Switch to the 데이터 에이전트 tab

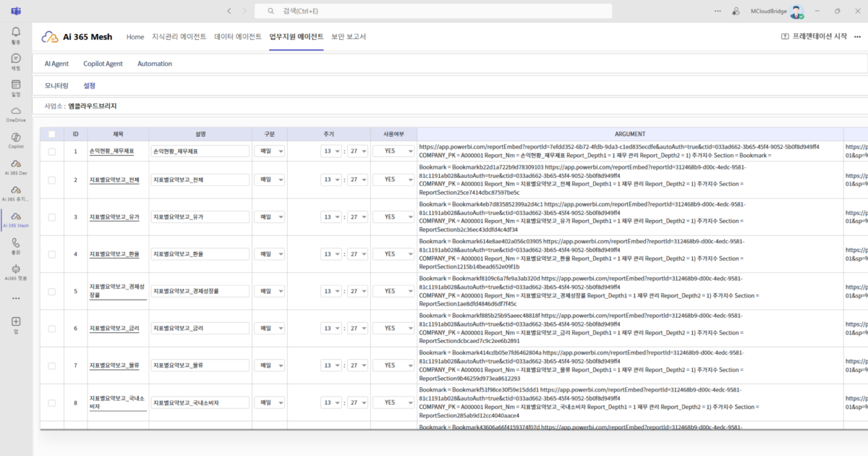click(x=238, y=37)
